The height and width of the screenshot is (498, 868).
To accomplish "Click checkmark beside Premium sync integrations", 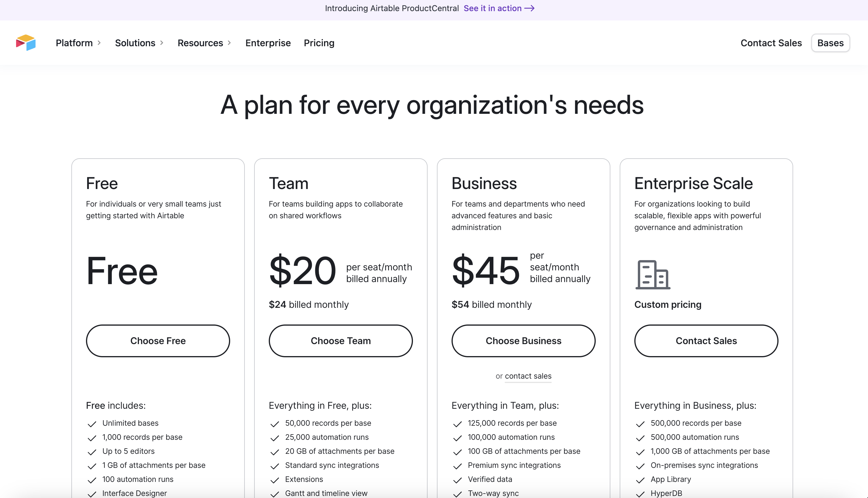I will pos(457,466).
